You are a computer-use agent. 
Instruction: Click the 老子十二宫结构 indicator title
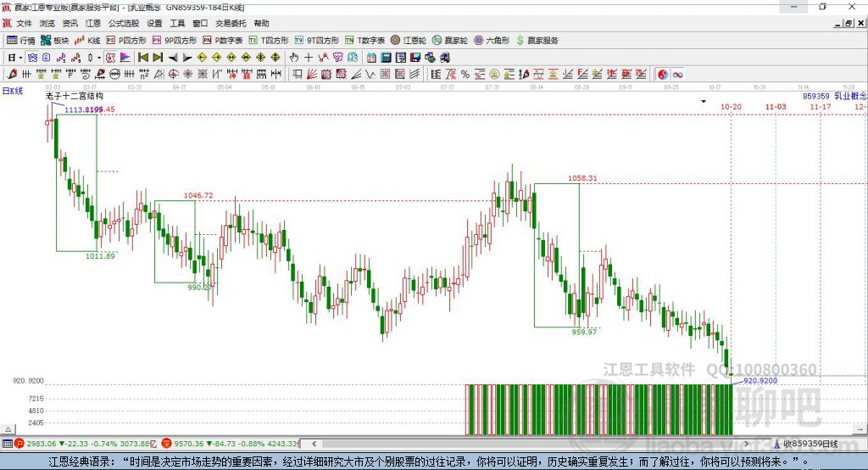point(75,96)
